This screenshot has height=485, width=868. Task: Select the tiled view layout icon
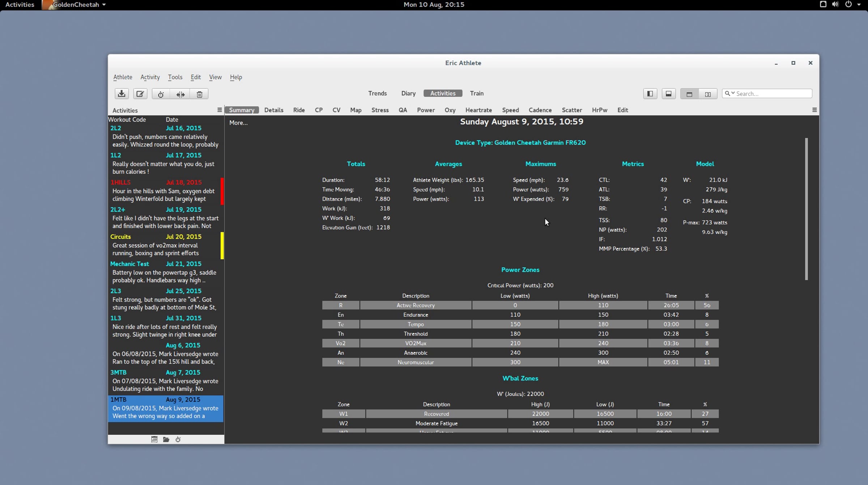click(708, 94)
